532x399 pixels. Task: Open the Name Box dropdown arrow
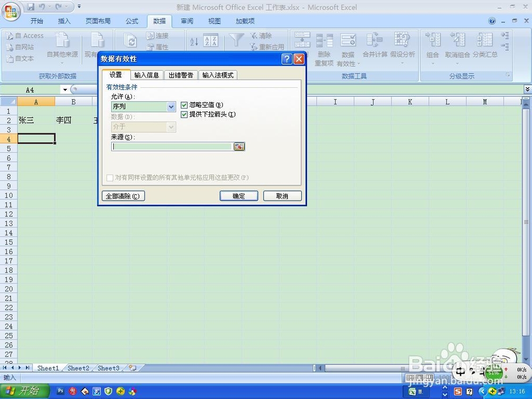click(x=65, y=90)
